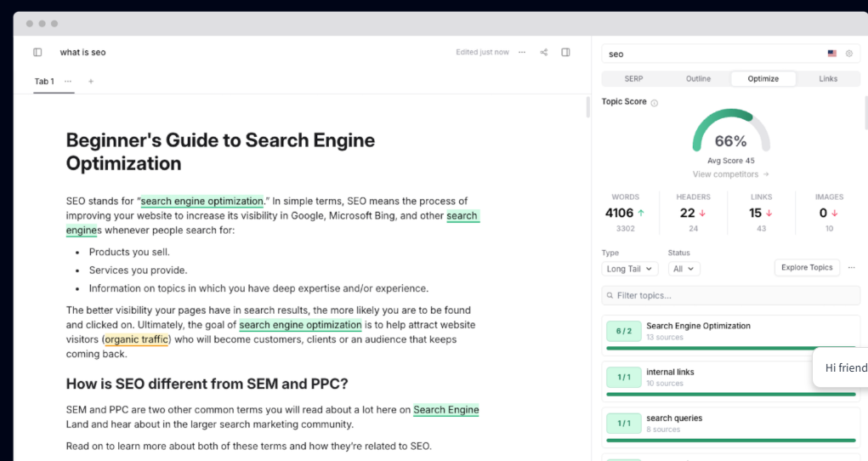Click the search queries progress bar

pos(731,440)
